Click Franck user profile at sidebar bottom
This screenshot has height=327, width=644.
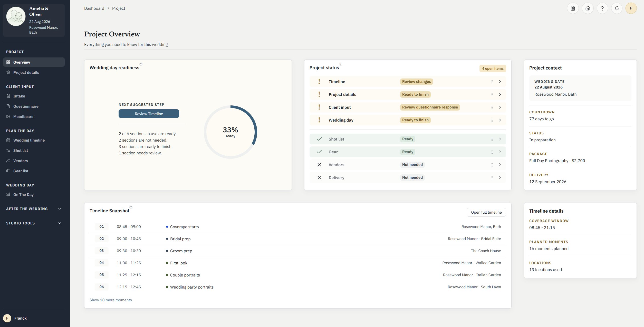(34, 318)
